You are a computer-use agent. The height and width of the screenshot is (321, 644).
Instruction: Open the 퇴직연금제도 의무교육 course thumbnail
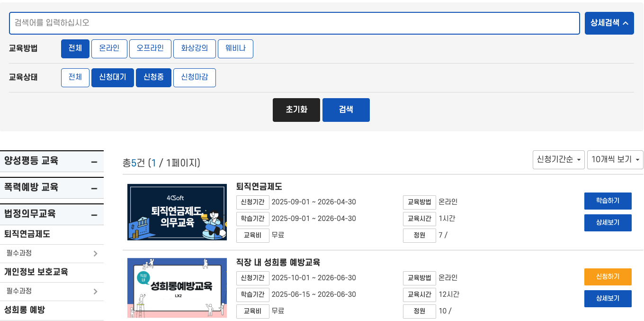177,212
